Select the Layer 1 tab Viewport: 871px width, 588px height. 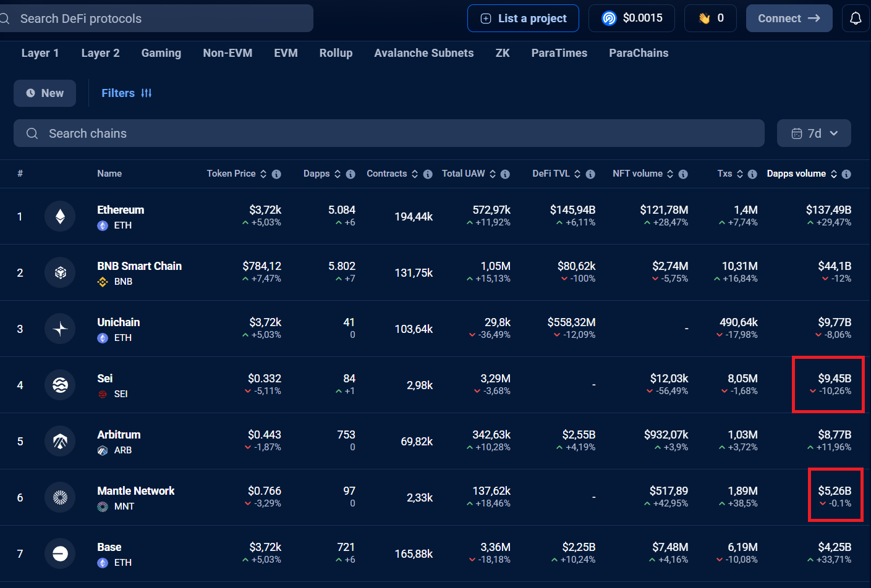click(x=40, y=53)
